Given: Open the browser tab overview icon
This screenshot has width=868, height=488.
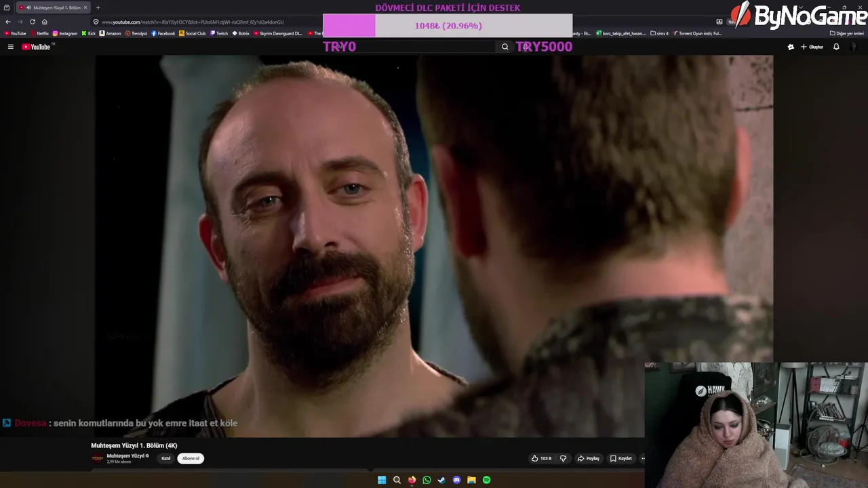Looking at the screenshot, I should [x=7, y=7].
